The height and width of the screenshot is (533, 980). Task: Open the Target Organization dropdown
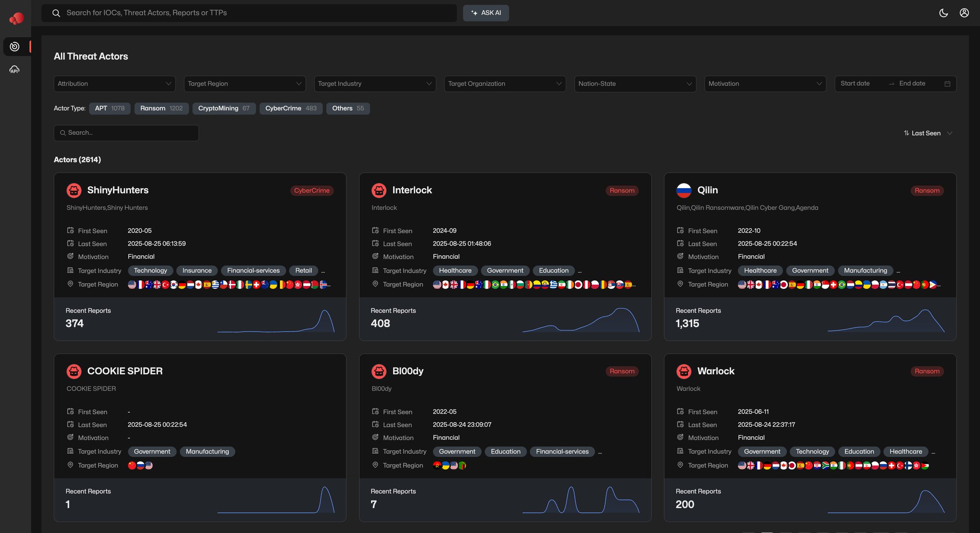click(505, 84)
